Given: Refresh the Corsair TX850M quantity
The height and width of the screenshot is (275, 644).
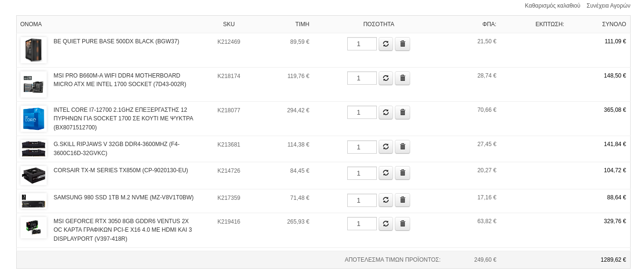Looking at the screenshot, I should (x=386, y=173).
